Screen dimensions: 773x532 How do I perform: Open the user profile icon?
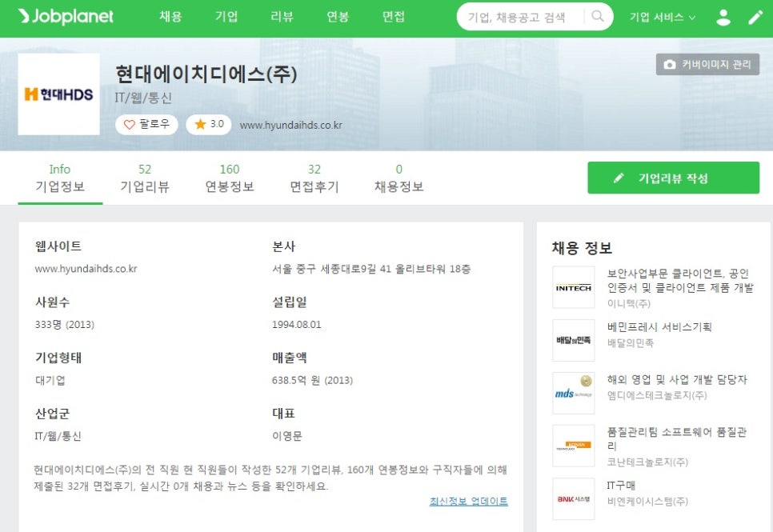tap(723, 18)
